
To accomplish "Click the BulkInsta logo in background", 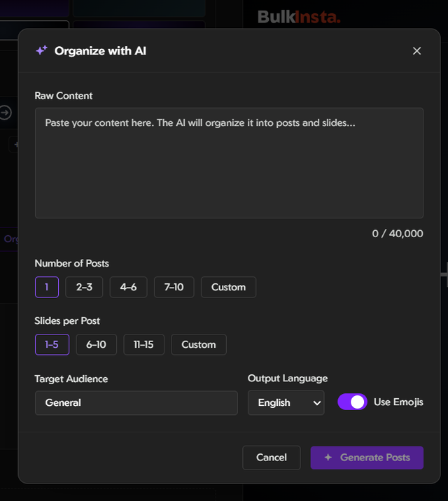I will click(x=299, y=17).
